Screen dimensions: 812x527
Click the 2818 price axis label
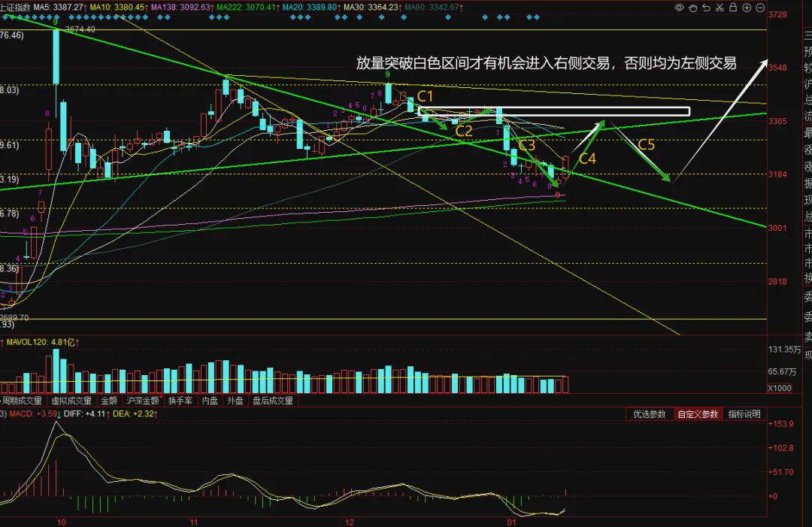[x=777, y=282]
